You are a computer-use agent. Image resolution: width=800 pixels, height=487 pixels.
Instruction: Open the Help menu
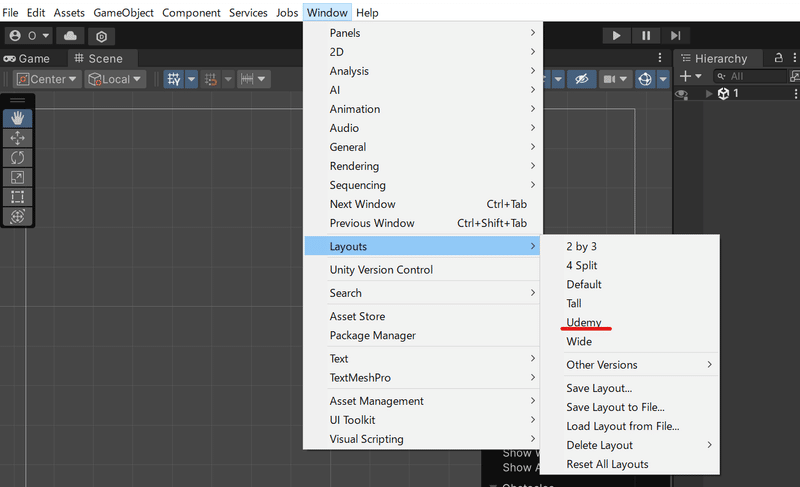(x=367, y=13)
